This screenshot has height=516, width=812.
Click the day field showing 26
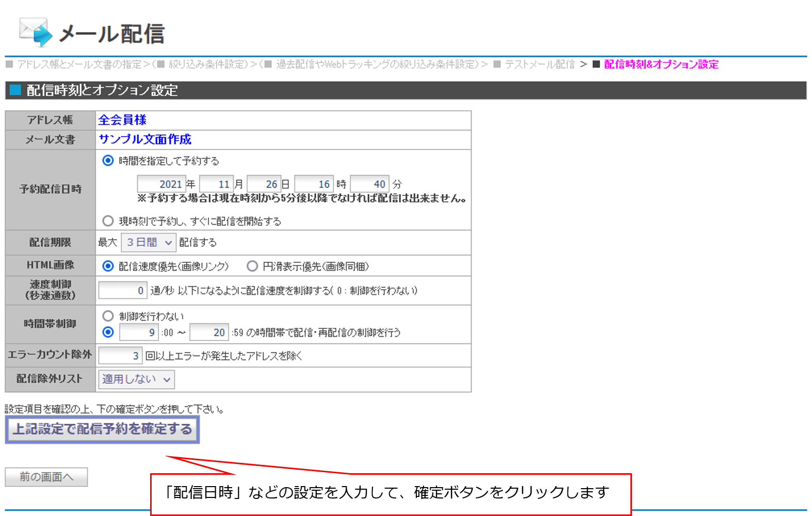[264, 184]
